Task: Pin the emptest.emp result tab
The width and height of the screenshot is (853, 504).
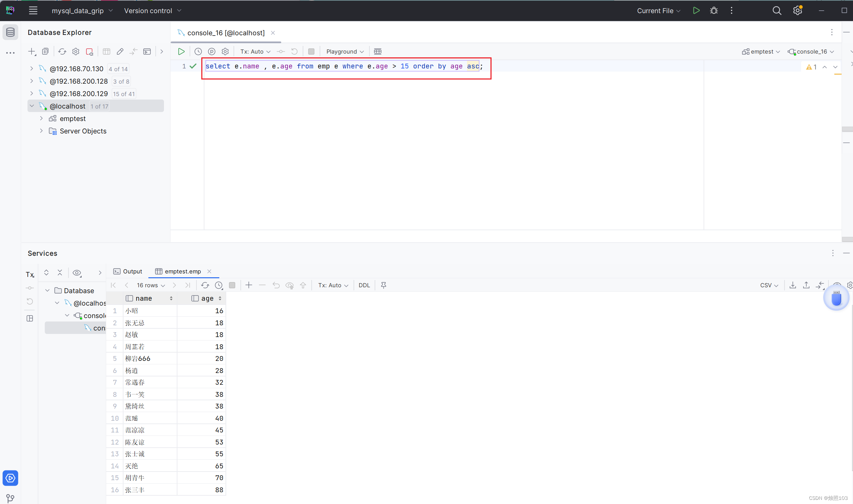Action: coord(384,285)
